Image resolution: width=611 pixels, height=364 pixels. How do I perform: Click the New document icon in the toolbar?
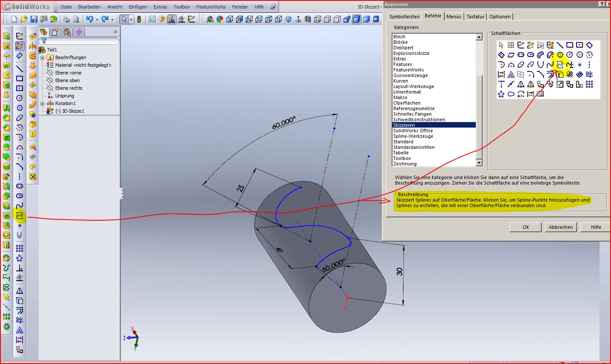[14, 19]
